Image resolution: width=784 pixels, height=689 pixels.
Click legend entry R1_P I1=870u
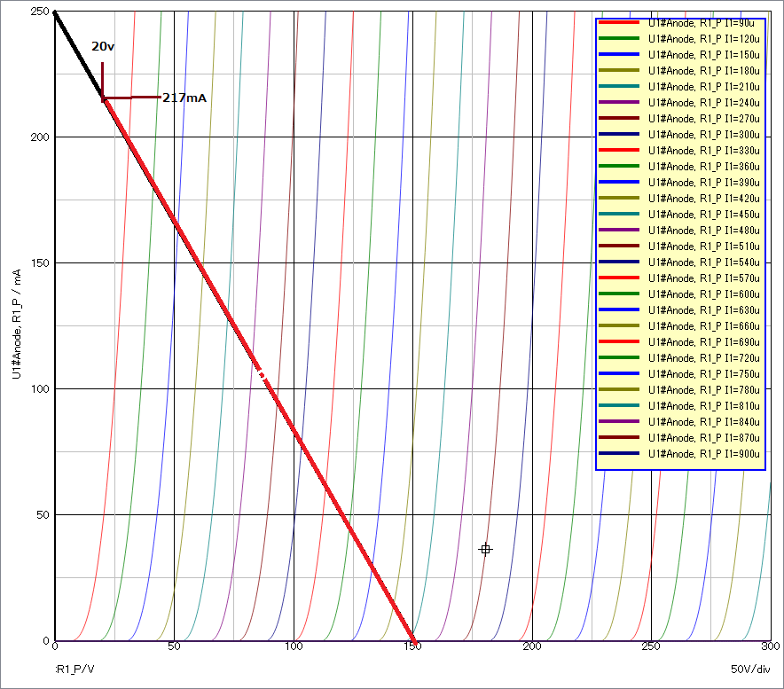679,438
